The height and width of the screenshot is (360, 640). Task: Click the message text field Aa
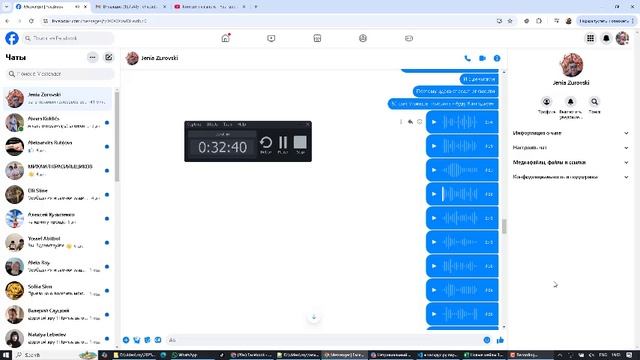point(322,340)
